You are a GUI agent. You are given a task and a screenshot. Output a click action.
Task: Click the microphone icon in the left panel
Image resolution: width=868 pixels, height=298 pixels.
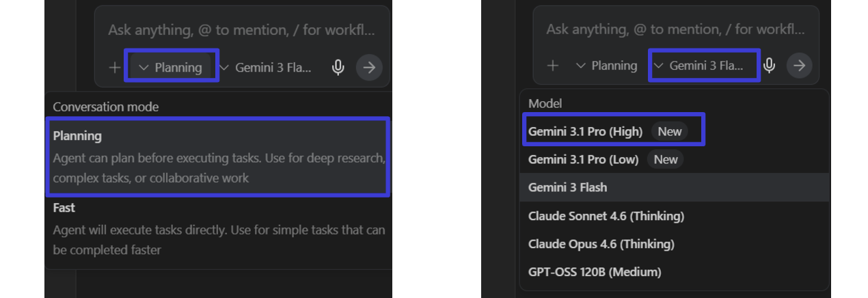point(337,67)
